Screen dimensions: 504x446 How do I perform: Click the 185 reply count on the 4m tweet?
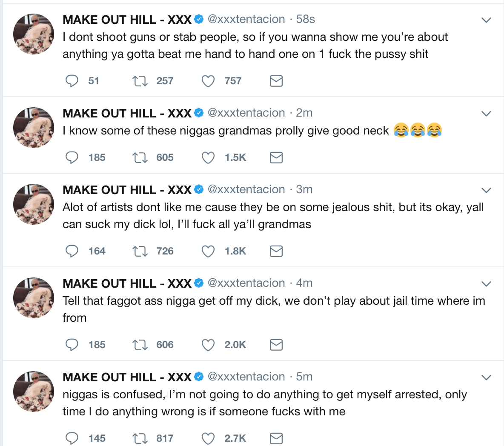pyautogui.click(x=97, y=345)
